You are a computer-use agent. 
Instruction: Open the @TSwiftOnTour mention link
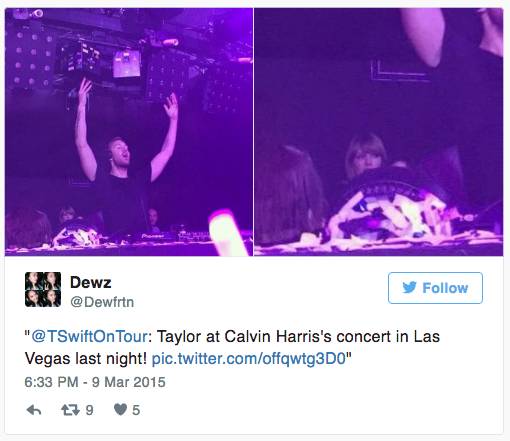pos(90,336)
